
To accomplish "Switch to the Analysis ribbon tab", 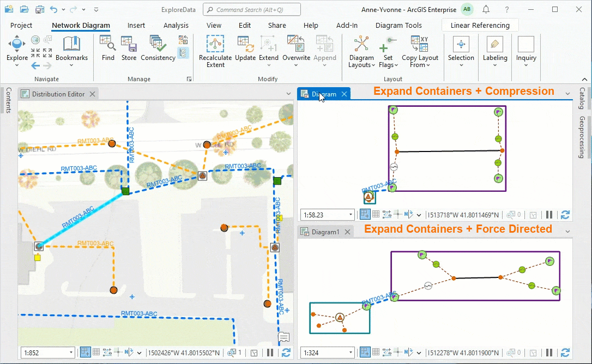I will point(176,26).
